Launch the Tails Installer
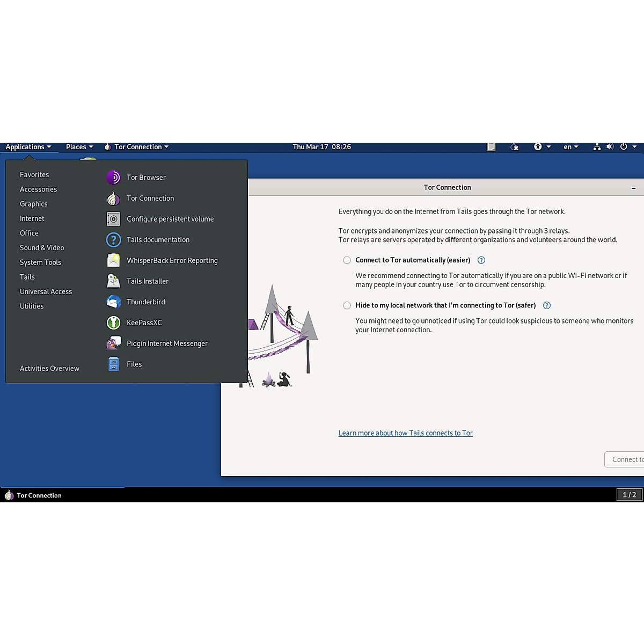This screenshot has width=644, height=644. click(147, 281)
